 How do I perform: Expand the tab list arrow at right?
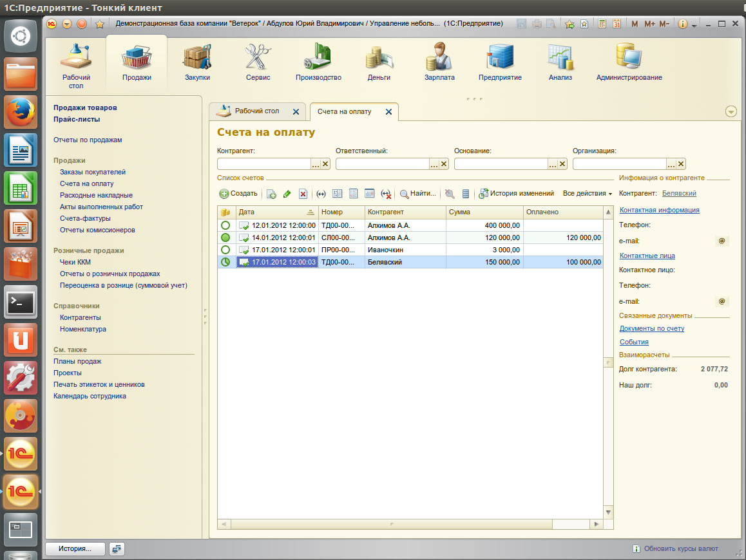click(731, 111)
